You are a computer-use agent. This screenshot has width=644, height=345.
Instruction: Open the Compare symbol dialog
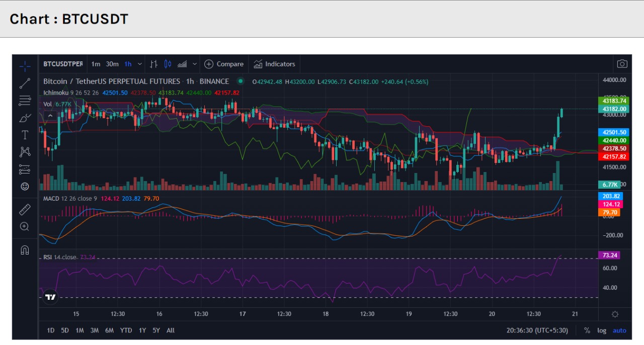[x=224, y=64]
